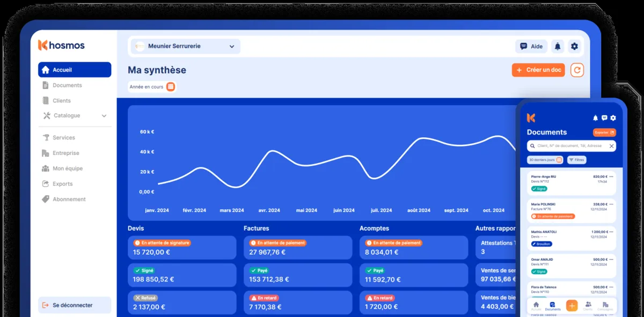Open Marie POLINSKI Facture N°76 document
Screen dimensions: 644x317
572,210
